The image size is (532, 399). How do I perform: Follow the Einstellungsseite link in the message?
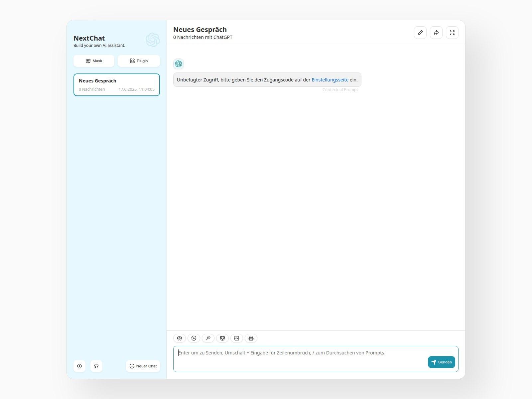click(330, 80)
